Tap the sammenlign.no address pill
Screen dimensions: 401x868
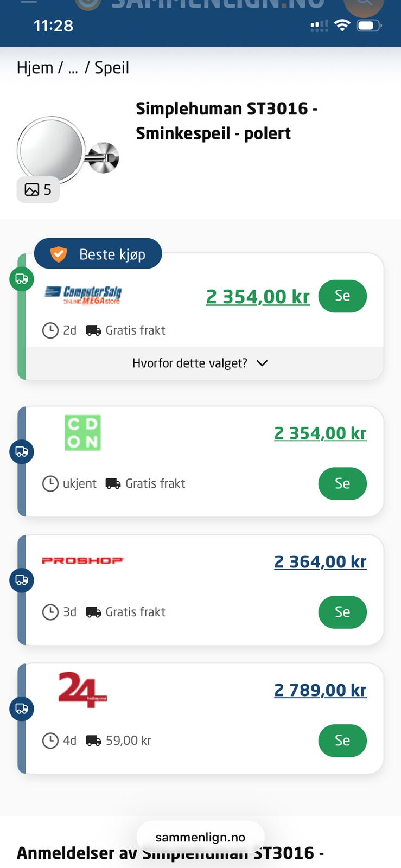coord(200,837)
